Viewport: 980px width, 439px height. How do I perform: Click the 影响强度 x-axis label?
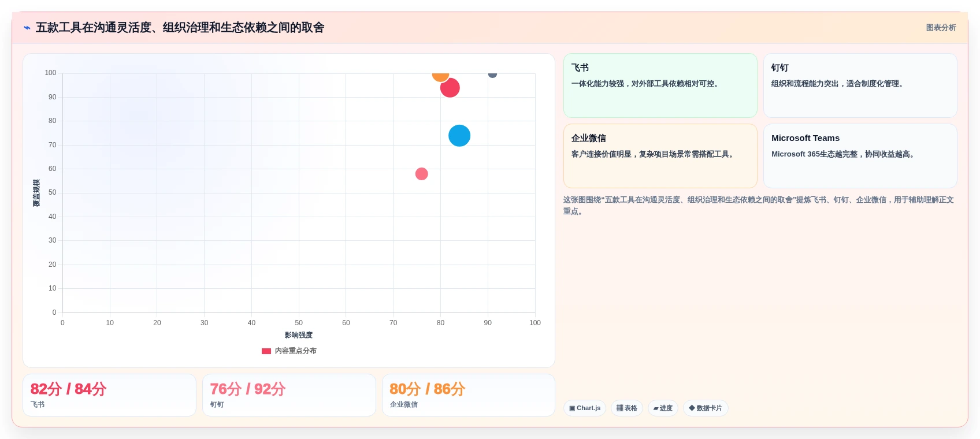pyautogui.click(x=299, y=335)
